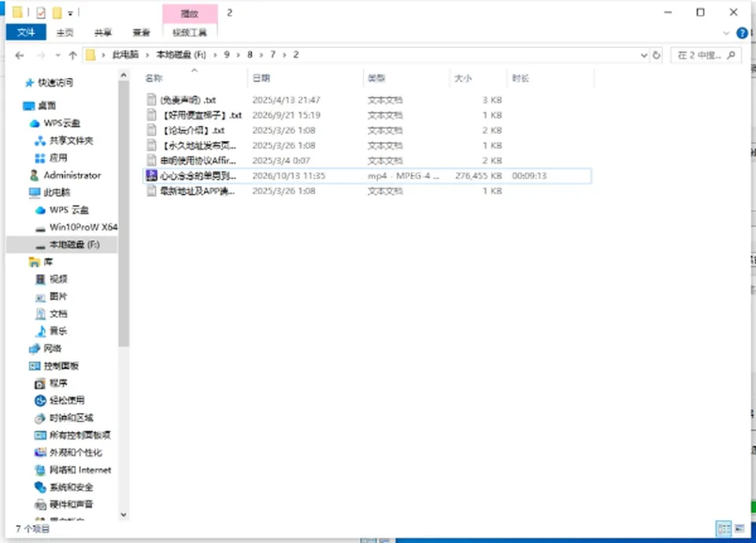This screenshot has height=543, width=756.
Task: Switch to large icons view in status bar
Action: tap(739, 529)
